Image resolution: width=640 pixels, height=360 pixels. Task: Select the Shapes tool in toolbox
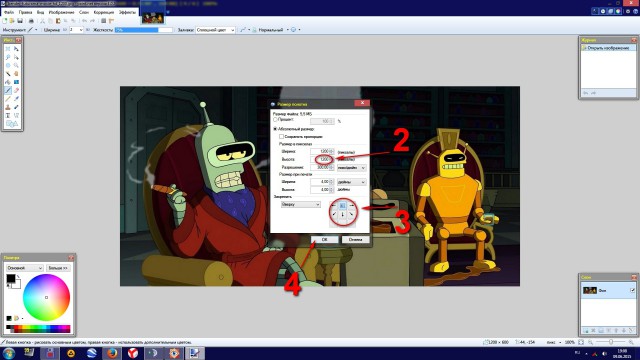pos(12,124)
